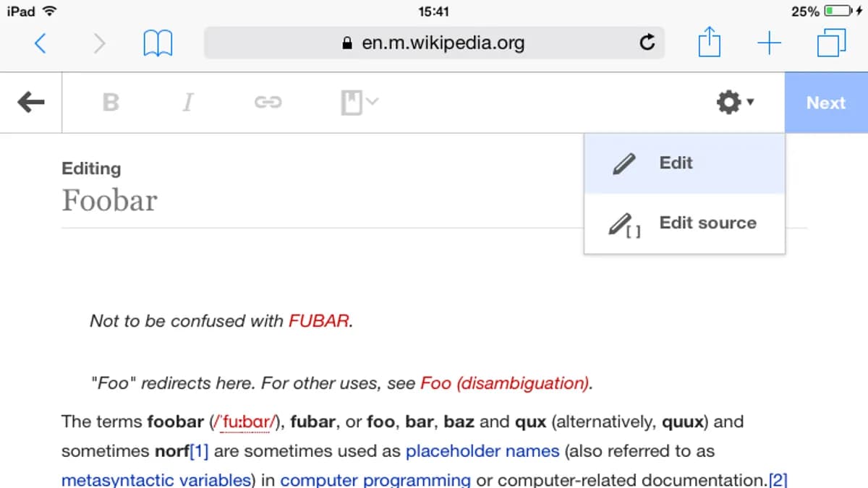The height and width of the screenshot is (488, 868).
Task: Open the placeholder names link
Action: [x=482, y=451]
